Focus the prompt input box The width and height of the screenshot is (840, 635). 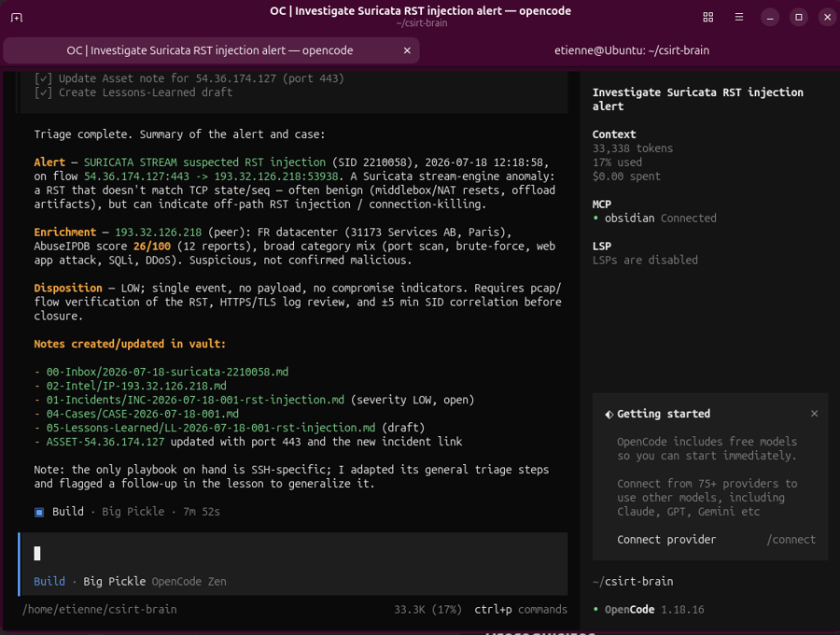tap(294, 554)
